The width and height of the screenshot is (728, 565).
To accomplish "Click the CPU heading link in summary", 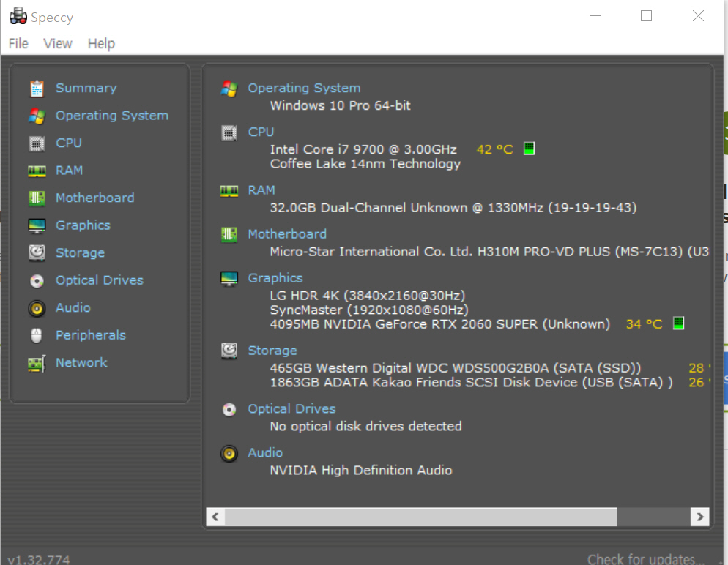I will tap(261, 132).
